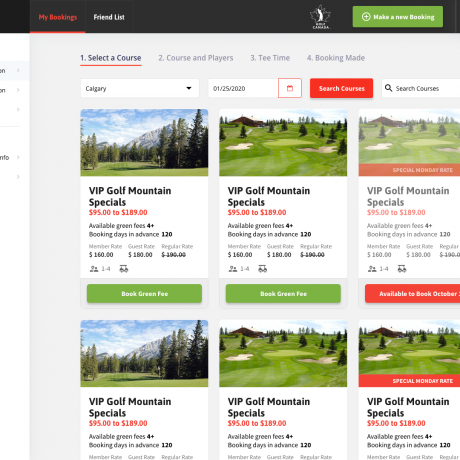Go to step 3 Tee Time
This screenshot has height=460, width=460.
click(x=270, y=58)
